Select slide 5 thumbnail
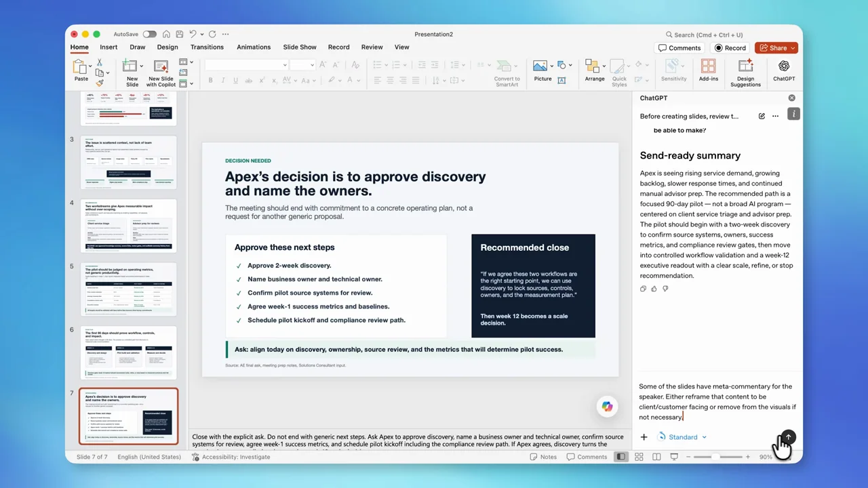The width and height of the screenshot is (868, 488). pyautogui.click(x=128, y=289)
